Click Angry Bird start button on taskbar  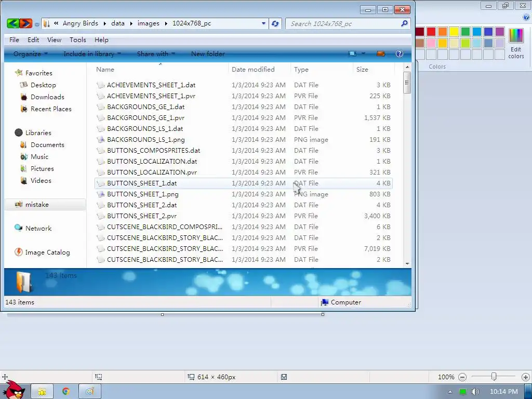point(14,390)
